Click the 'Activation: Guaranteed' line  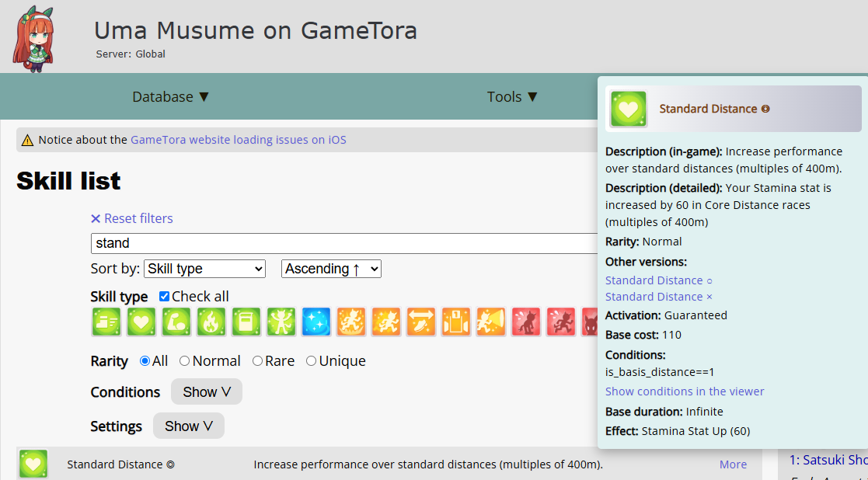pyautogui.click(x=666, y=316)
